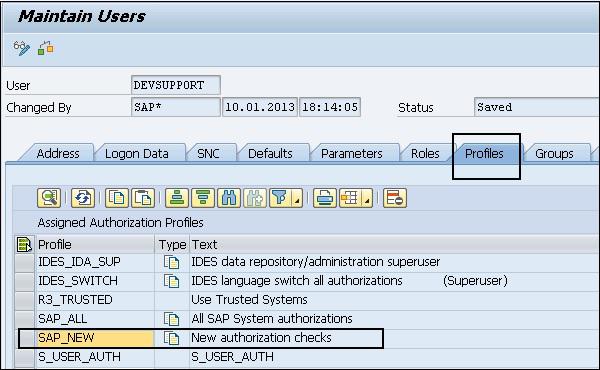Click the Refresh icon in table toolbar
Screen dimensions: 600x370
[x=83, y=198]
